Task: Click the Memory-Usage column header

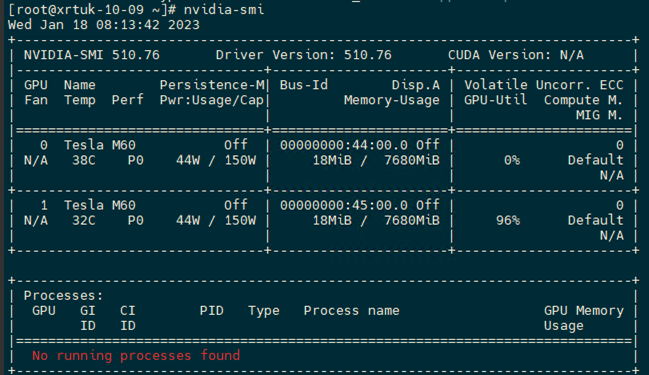Action: (x=392, y=100)
